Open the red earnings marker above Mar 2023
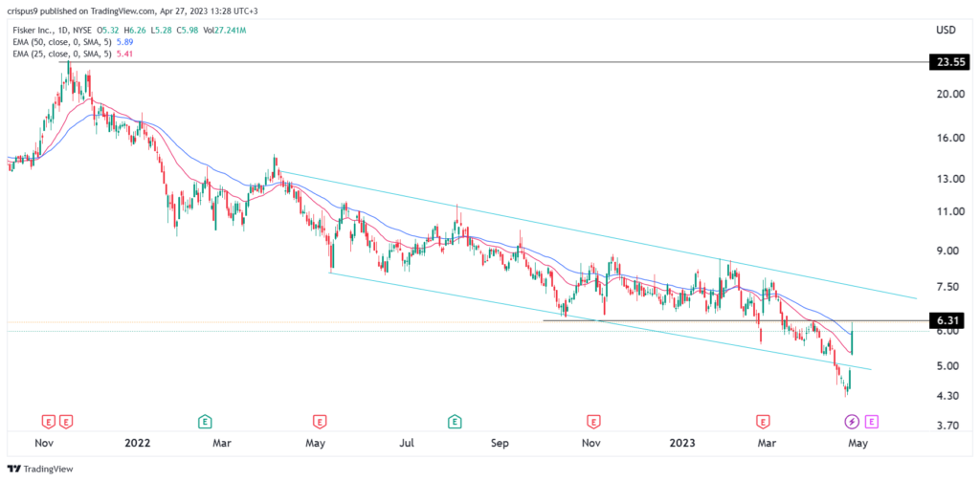Image resolution: width=980 pixels, height=481 pixels. (762, 422)
